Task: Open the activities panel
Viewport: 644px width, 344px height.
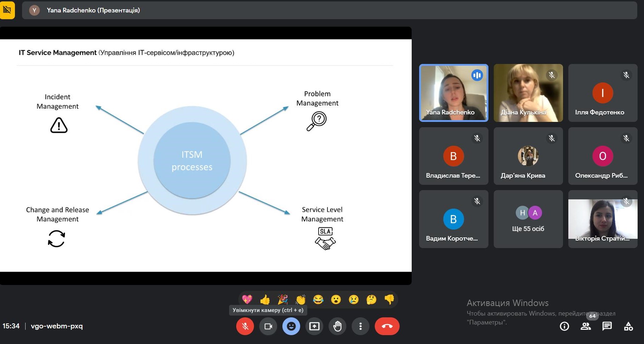Action: [x=628, y=326]
